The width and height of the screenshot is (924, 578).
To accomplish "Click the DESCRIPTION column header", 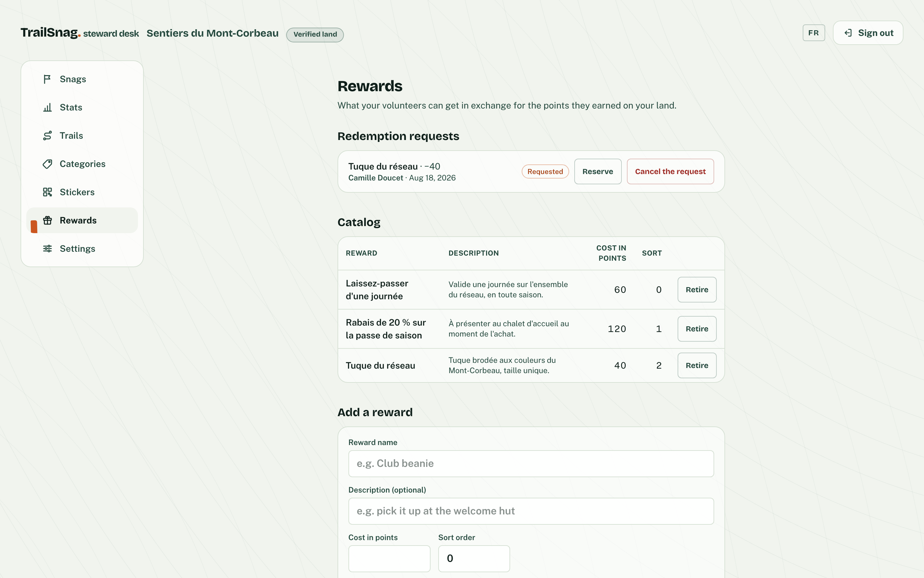I will [x=474, y=253].
